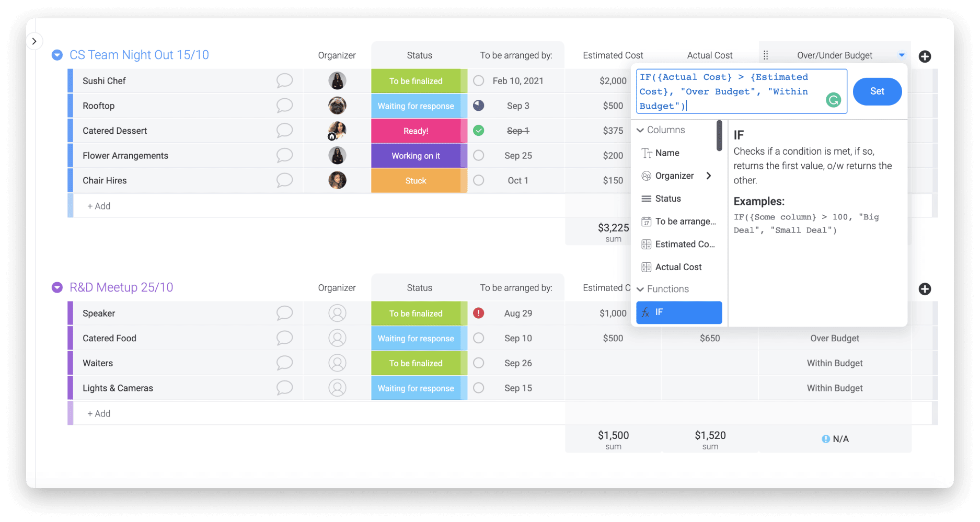
Task: Add column to CS Team Night Out group
Action: (925, 56)
